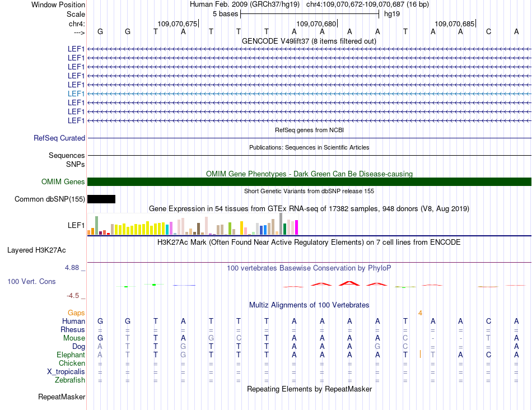Image resolution: width=532 pixels, height=410 pixels.
Task: Click the orange insertion bar in Elephant row
Action: [420, 355]
